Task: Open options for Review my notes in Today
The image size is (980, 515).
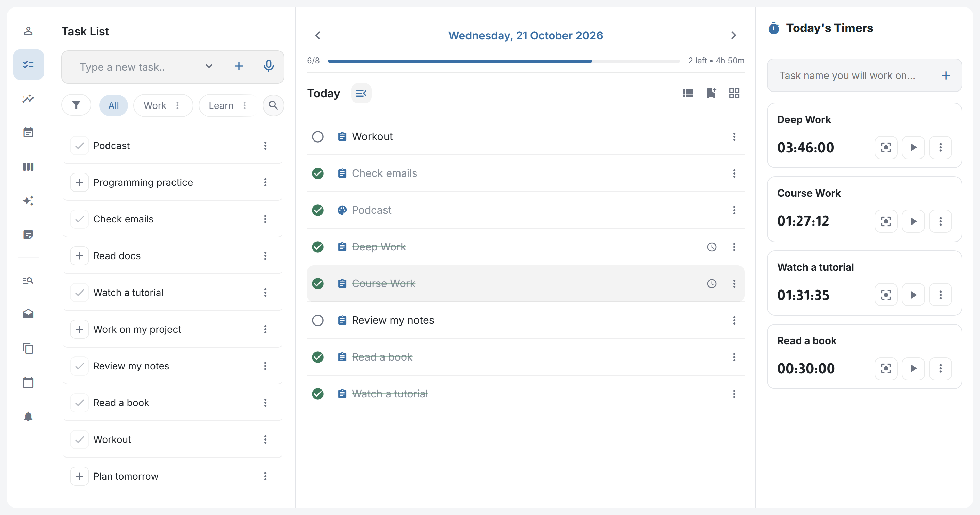Action: click(x=734, y=320)
